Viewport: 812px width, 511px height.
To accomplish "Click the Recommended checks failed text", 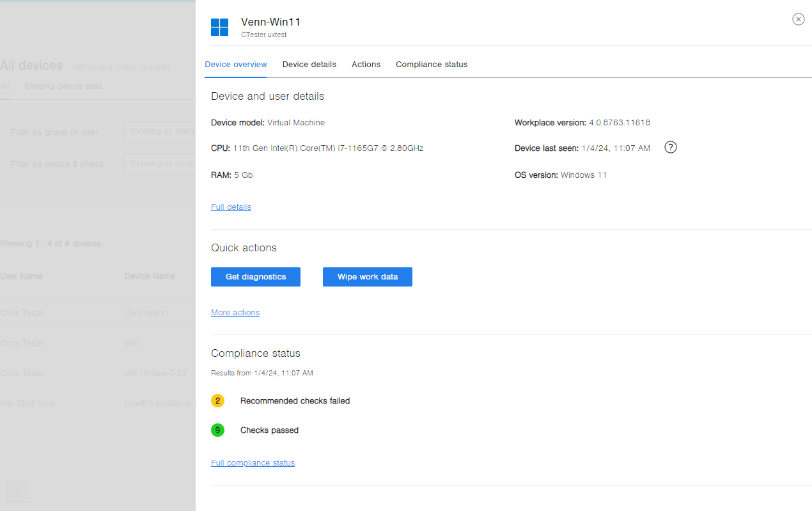I will pos(295,401).
